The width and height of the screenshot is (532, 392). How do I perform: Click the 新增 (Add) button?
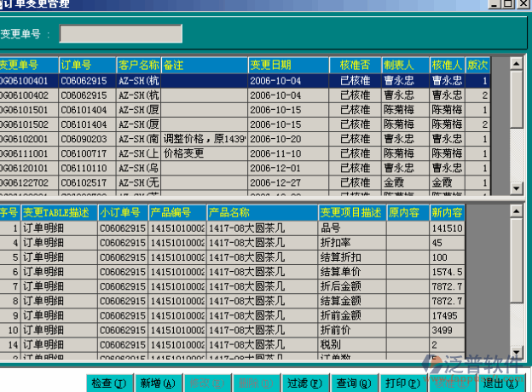pos(158,383)
